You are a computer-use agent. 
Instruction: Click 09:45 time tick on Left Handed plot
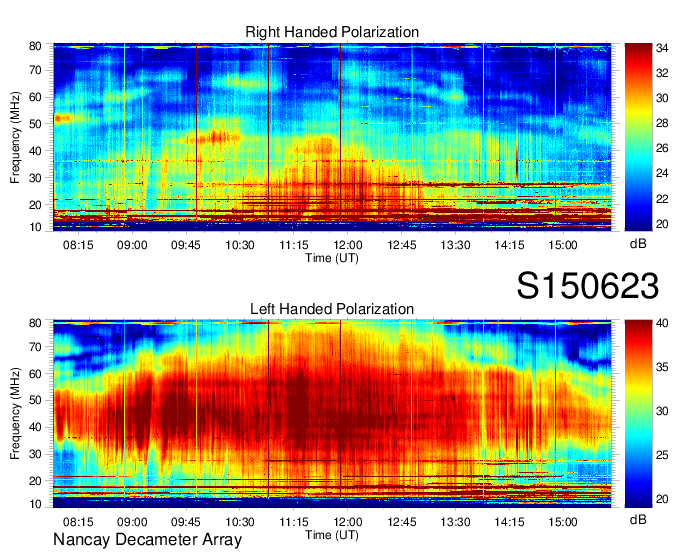186,522
